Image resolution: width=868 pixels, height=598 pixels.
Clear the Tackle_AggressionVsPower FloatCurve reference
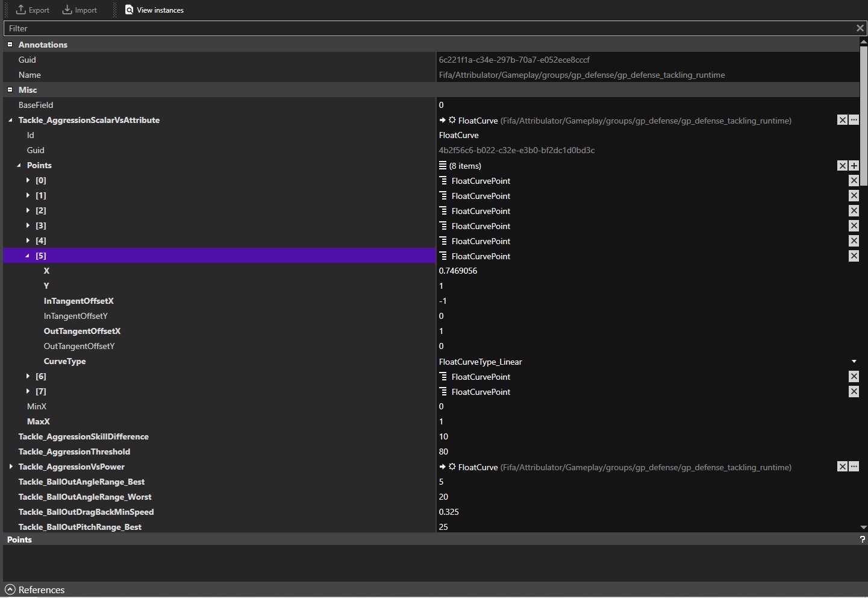coord(842,467)
